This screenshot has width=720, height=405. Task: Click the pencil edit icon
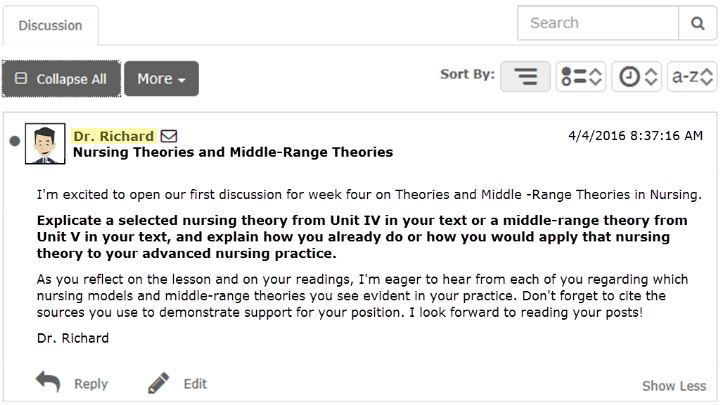click(158, 382)
